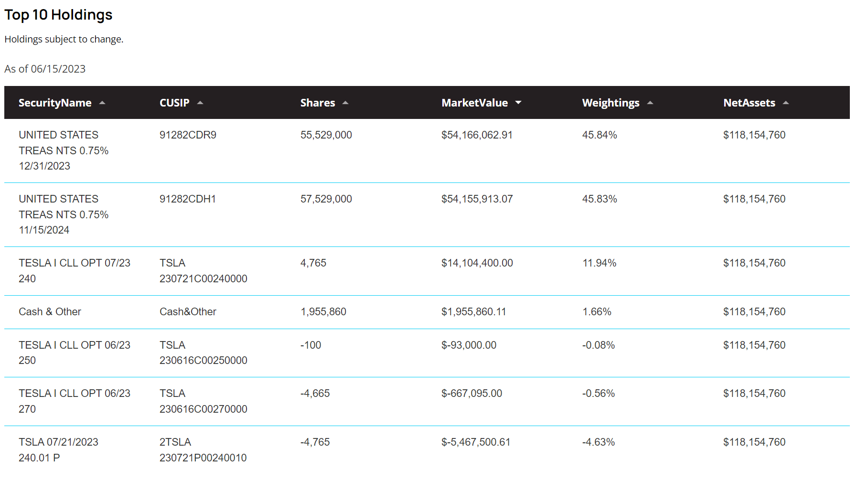Click CUSIP TSLA 230721C00240000
The width and height of the screenshot is (868, 481).
204,271
